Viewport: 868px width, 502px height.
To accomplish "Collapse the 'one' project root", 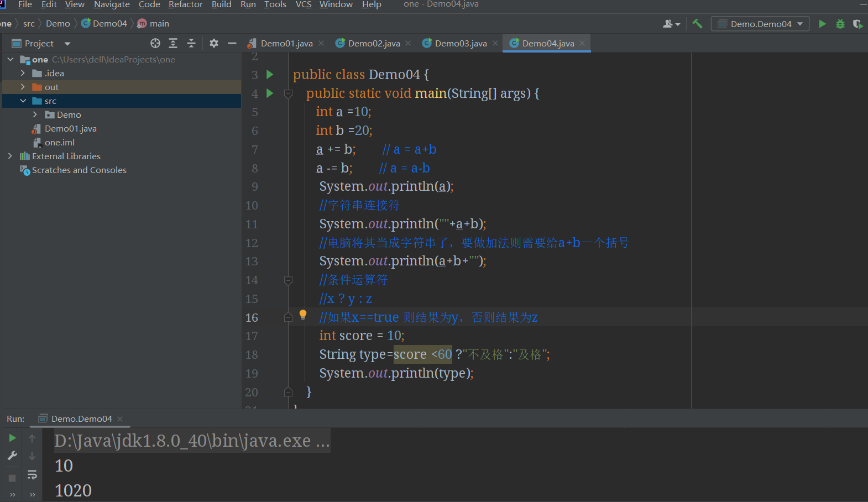I will (11, 59).
